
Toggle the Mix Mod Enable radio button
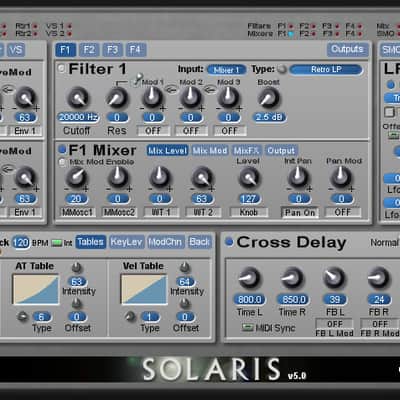[62, 162]
